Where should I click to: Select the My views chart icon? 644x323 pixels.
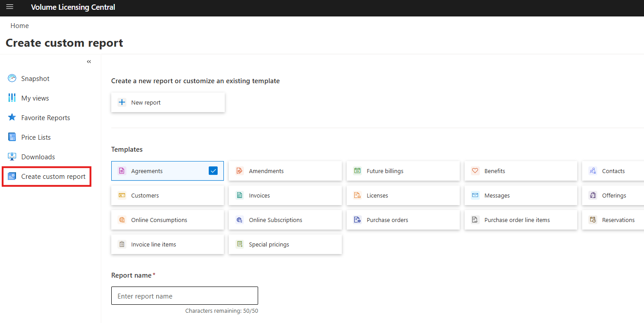click(x=12, y=97)
